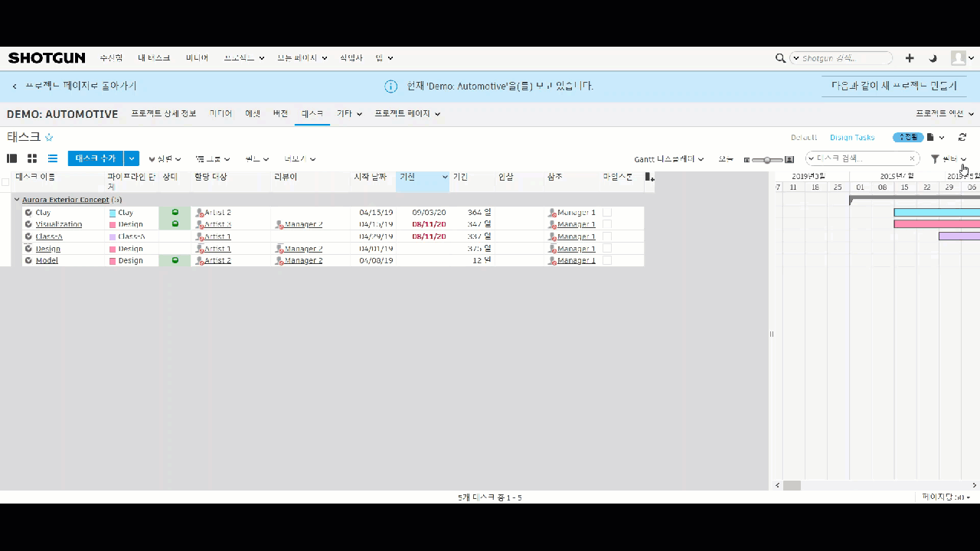
Task: Click the task icon for Visualization row
Action: 28,224
